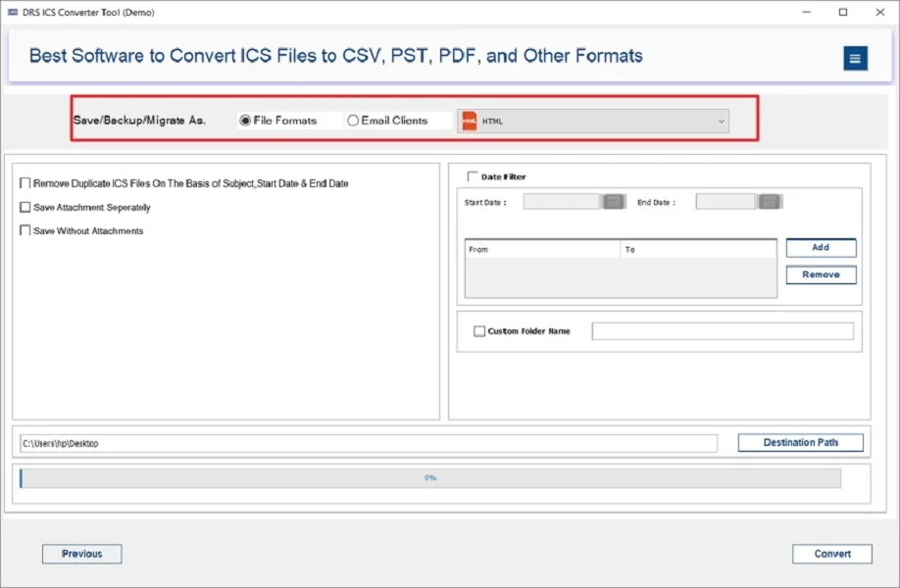Select the File Formats radio button
Viewport: 900px width, 588px height.
245,121
